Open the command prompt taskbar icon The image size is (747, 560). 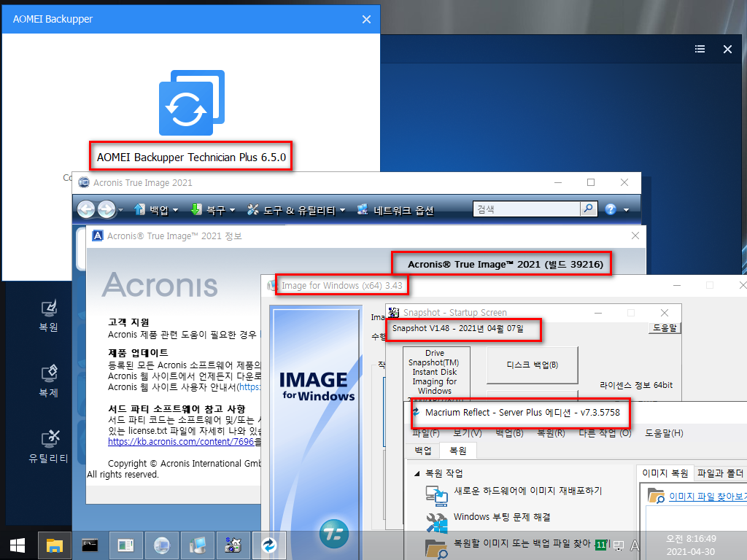[x=90, y=545]
